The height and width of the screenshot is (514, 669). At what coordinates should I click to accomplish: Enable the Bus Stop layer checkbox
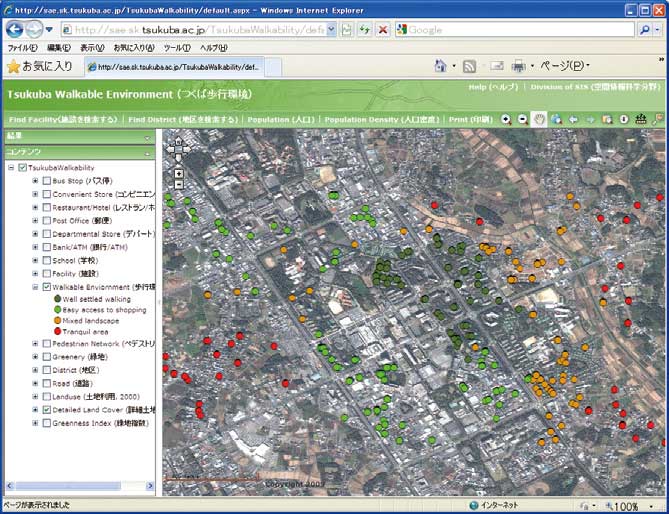coord(47,181)
